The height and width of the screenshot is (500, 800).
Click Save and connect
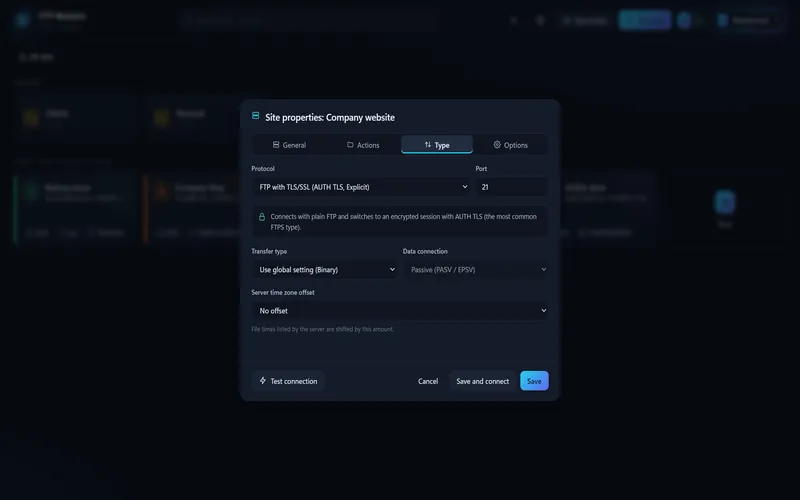tap(482, 381)
